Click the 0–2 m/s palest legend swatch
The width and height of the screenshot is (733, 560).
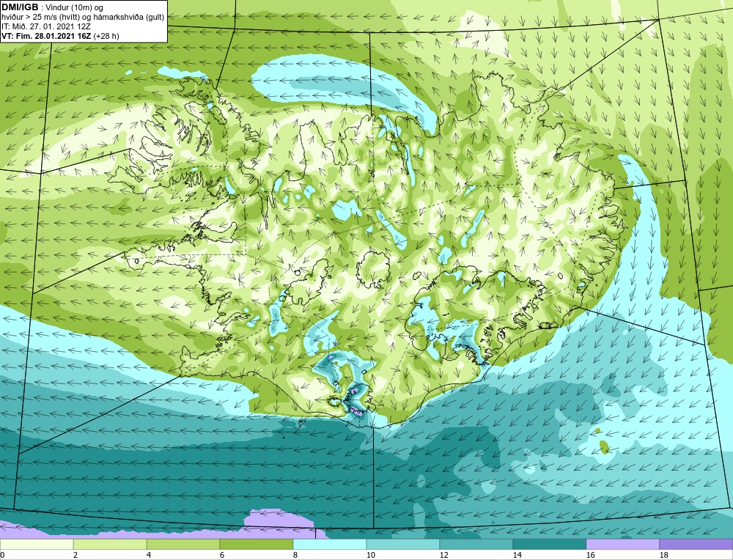[37, 545]
